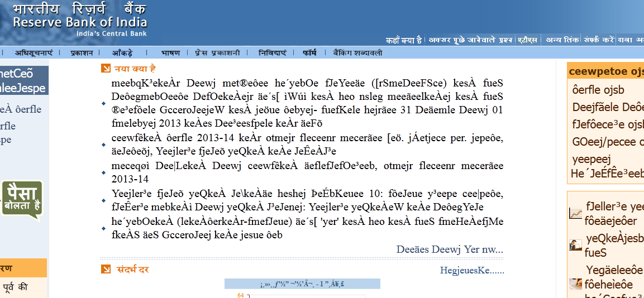Click the Reserve Bank of India logo
The width and height of the screenshot is (644, 298).
(79, 20)
